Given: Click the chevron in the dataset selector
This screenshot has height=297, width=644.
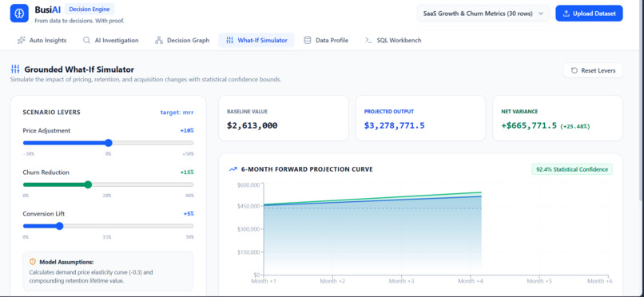Looking at the screenshot, I should (541, 14).
